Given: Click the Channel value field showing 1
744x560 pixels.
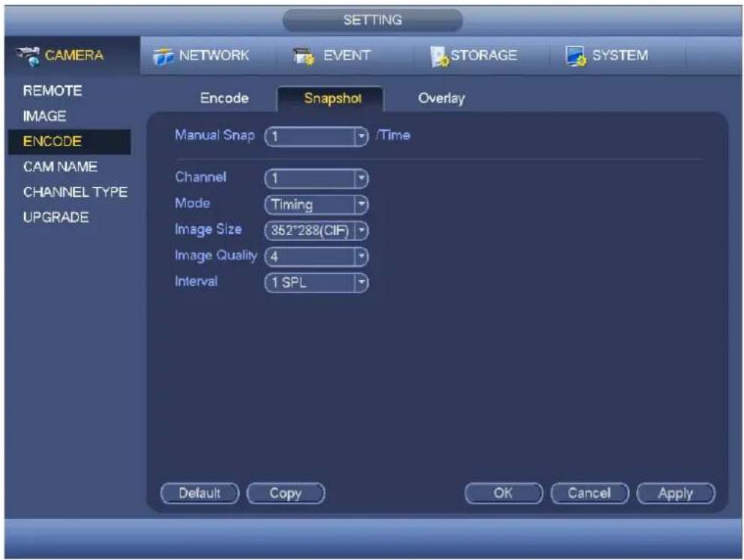Looking at the screenshot, I should click(316, 179).
